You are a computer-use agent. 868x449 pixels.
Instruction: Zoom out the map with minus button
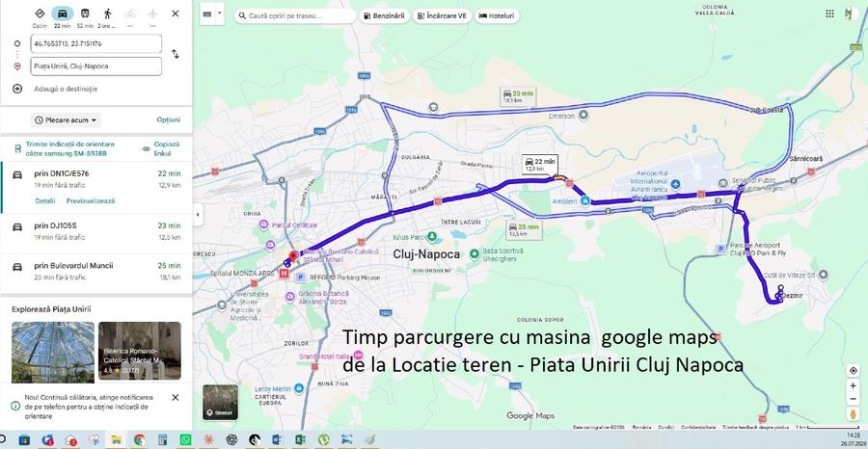pyautogui.click(x=854, y=399)
